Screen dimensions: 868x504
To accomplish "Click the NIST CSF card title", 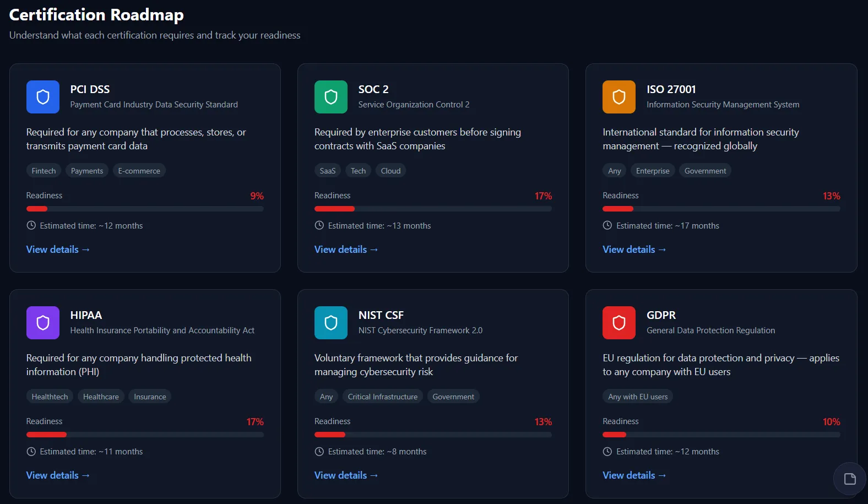I will (381, 315).
